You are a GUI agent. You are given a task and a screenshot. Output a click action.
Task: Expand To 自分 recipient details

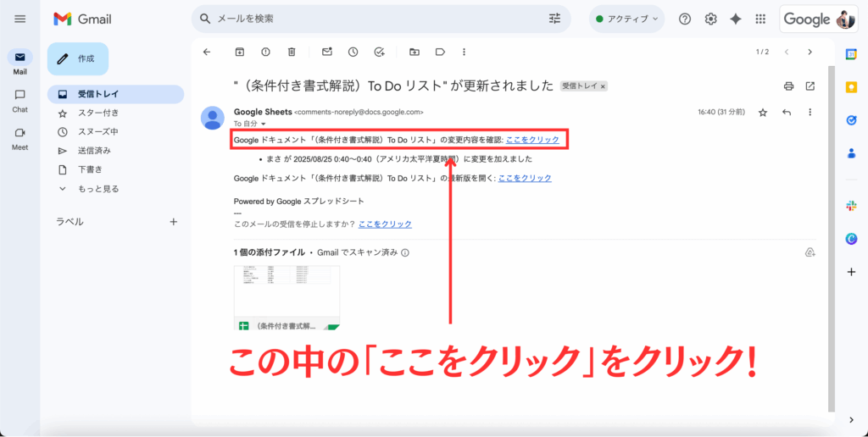(264, 124)
